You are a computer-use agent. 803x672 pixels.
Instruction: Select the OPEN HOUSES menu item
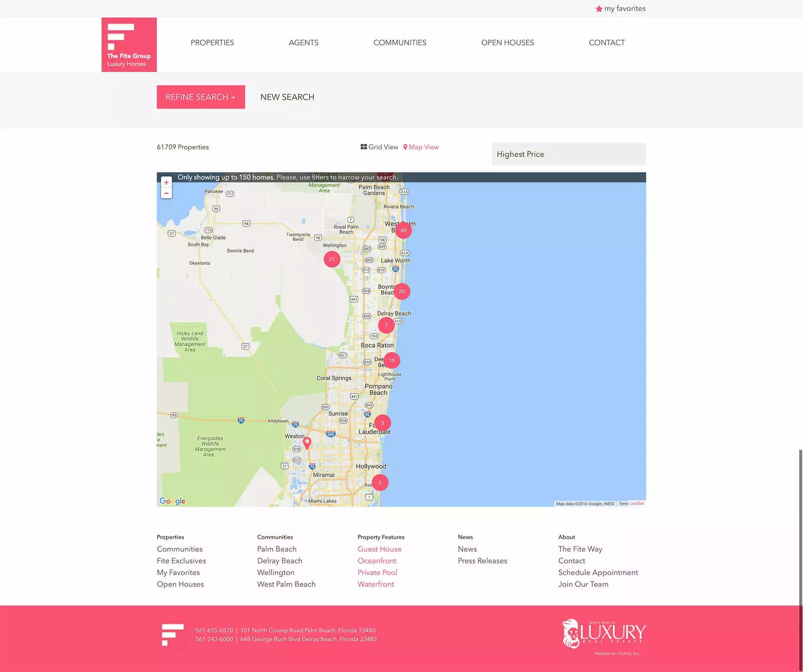pos(507,42)
